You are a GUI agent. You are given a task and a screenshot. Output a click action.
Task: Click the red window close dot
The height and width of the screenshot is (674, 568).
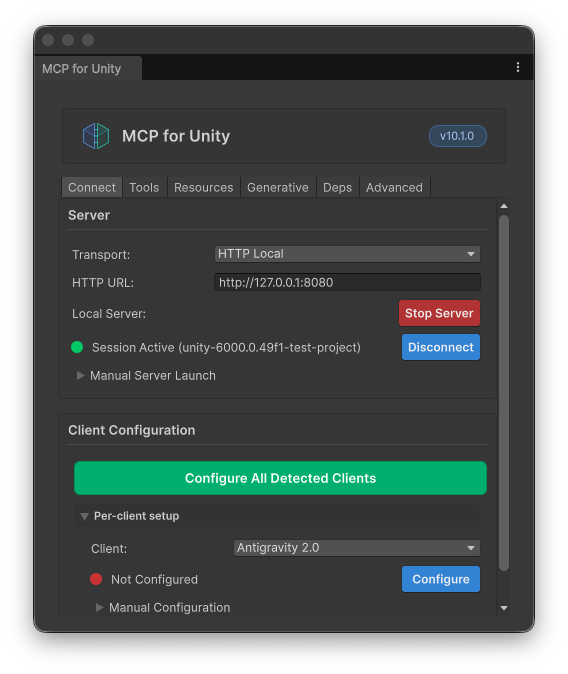pyautogui.click(x=48, y=40)
